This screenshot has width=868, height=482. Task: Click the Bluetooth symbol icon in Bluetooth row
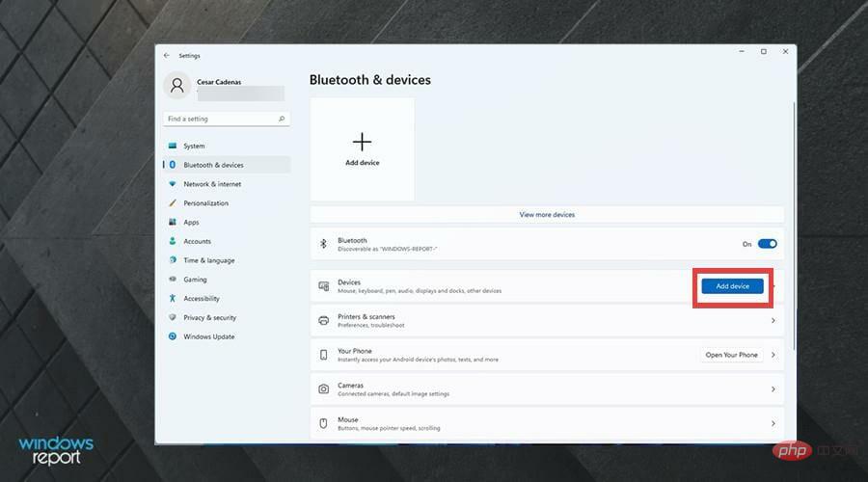coord(324,244)
